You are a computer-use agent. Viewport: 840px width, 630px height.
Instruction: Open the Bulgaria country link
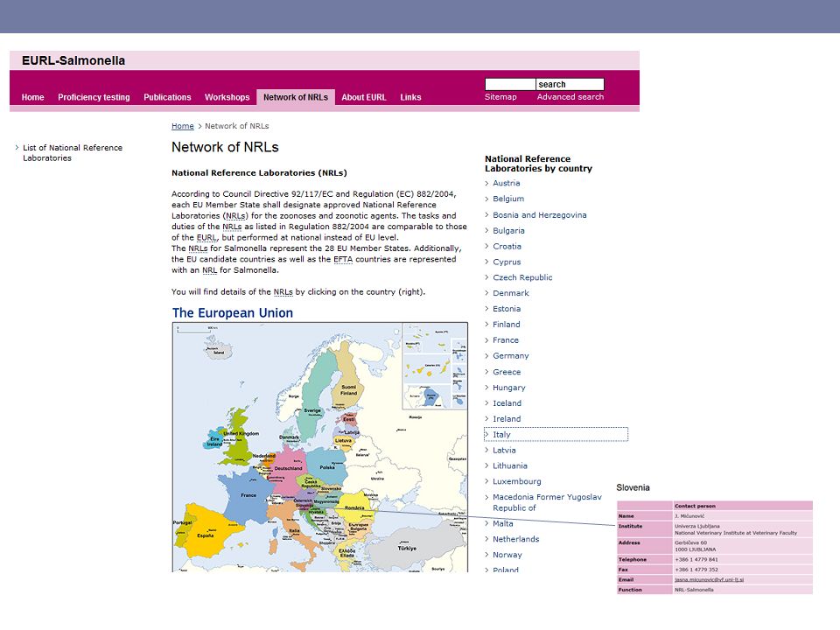point(508,230)
